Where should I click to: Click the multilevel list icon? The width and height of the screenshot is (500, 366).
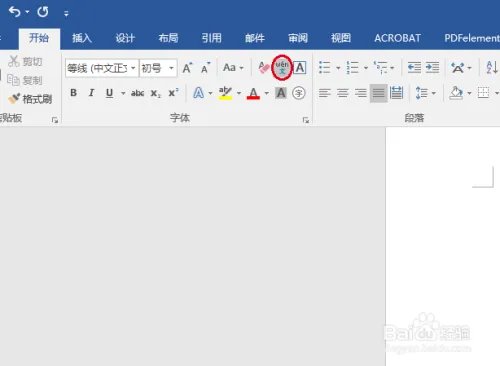click(x=380, y=68)
